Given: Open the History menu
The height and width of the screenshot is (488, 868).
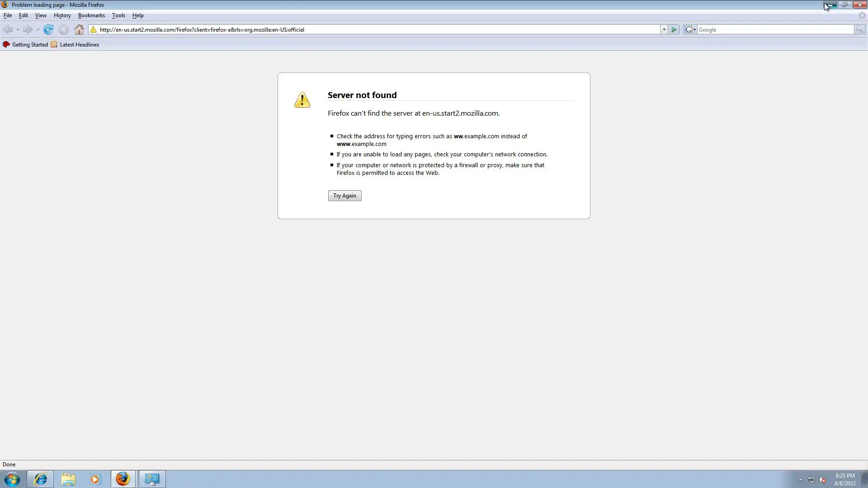Looking at the screenshot, I should pyautogui.click(x=62, y=15).
